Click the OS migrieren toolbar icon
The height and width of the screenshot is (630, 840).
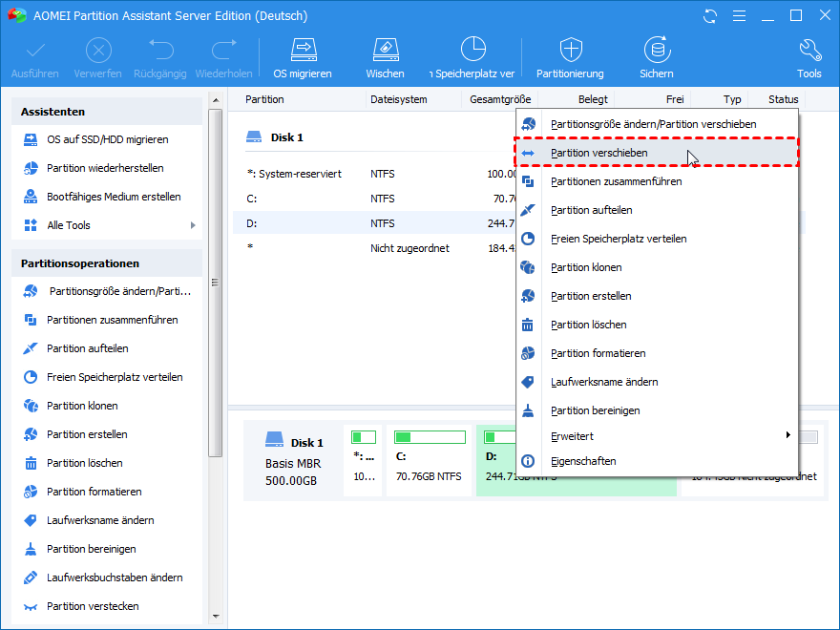[x=304, y=50]
